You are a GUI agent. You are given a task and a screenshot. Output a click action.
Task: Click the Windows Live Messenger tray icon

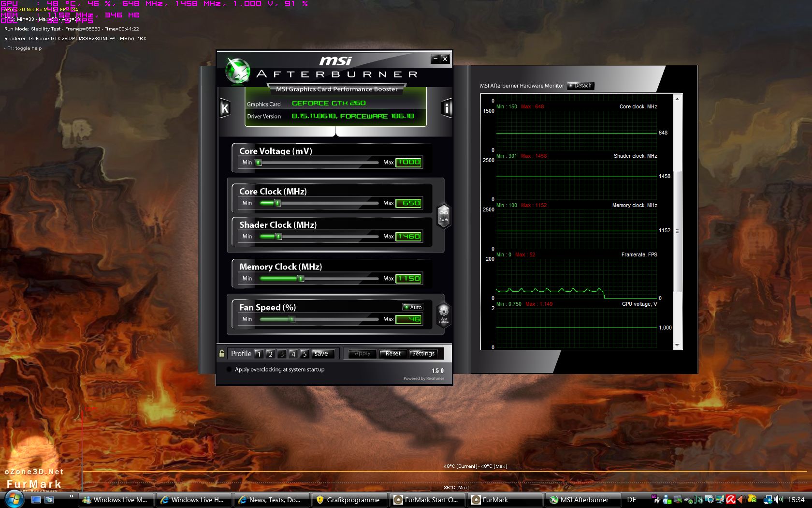[667, 500]
